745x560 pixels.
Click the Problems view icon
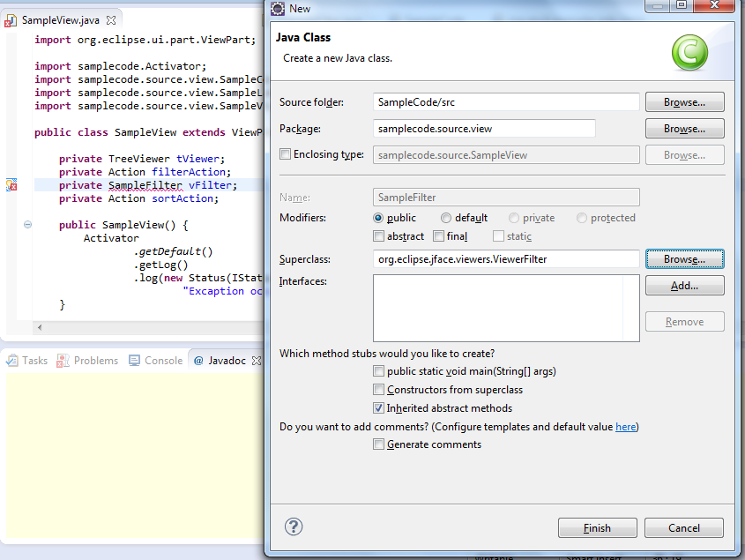click(63, 360)
